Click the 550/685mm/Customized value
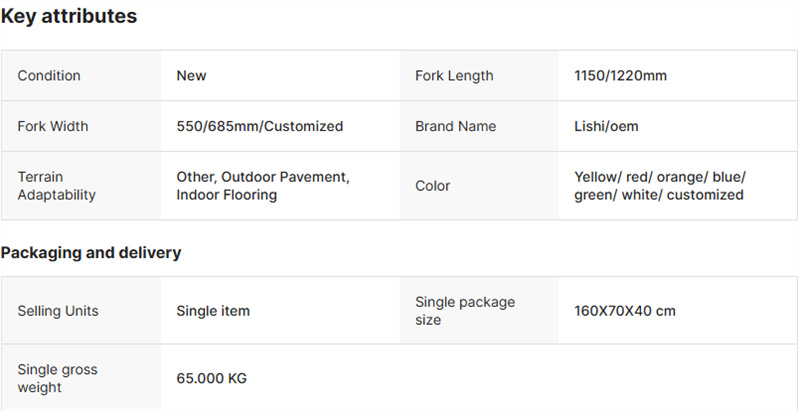The width and height of the screenshot is (800, 411). [x=260, y=126]
